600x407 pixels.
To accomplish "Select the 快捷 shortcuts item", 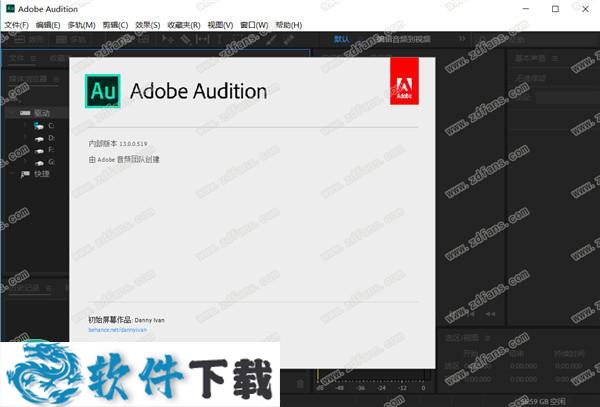I will (42, 174).
